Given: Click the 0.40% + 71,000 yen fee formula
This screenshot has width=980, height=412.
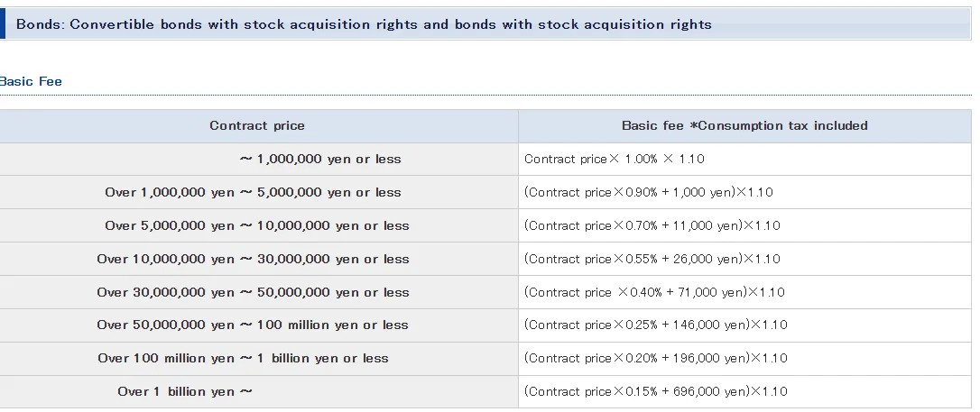Looking at the screenshot, I should point(654,292).
